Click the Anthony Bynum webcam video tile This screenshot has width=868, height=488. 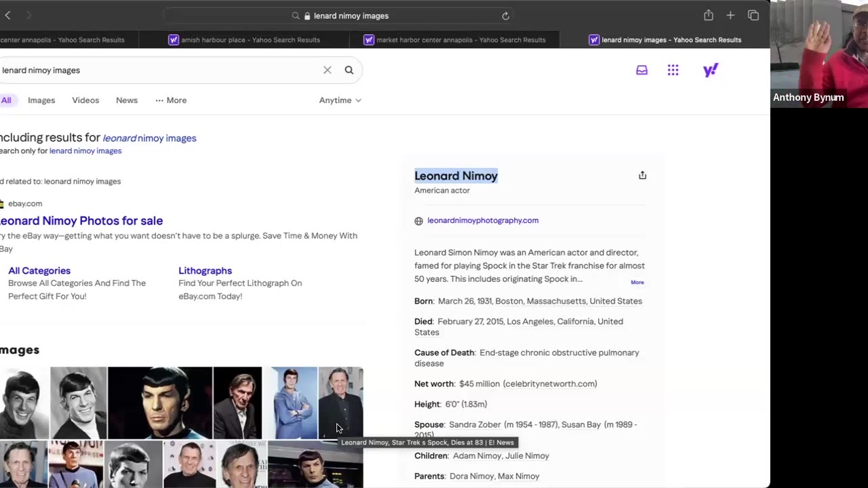pyautogui.click(x=819, y=54)
